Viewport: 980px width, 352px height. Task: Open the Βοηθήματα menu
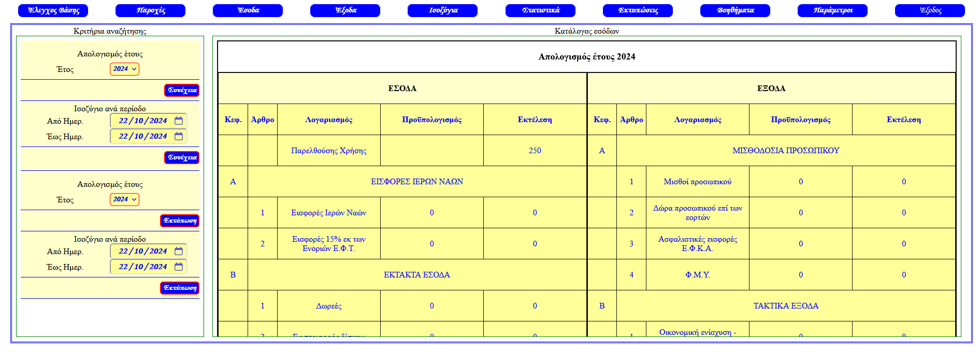735,10
